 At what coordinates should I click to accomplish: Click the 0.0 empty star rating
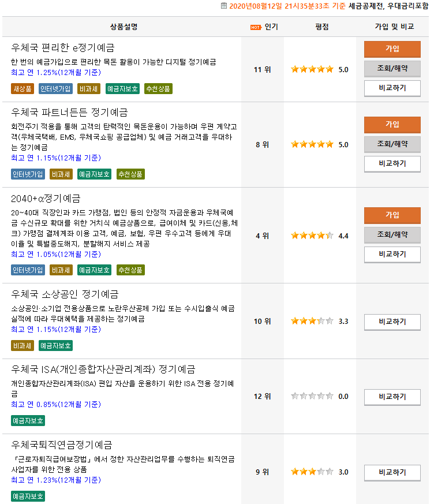pyautogui.click(x=312, y=396)
